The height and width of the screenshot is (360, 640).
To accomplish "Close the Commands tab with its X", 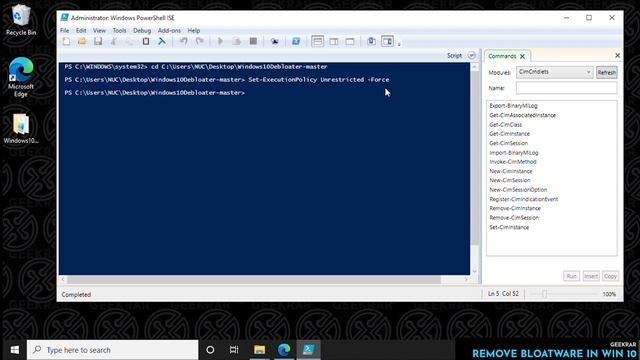I will point(522,56).
